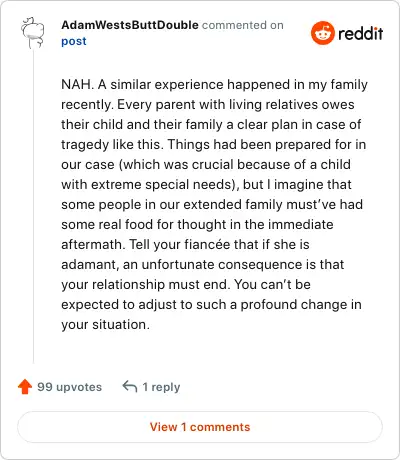Click the 'NAH.' verdict at comment start
The width and height of the screenshot is (400, 460).
(x=78, y=85)
